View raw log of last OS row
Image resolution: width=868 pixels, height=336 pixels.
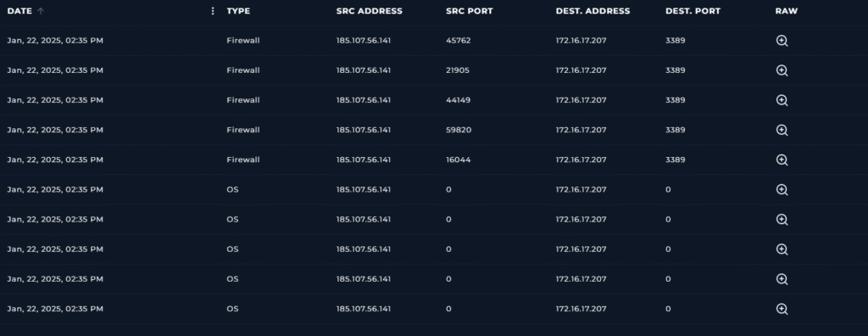pos(782,309)
